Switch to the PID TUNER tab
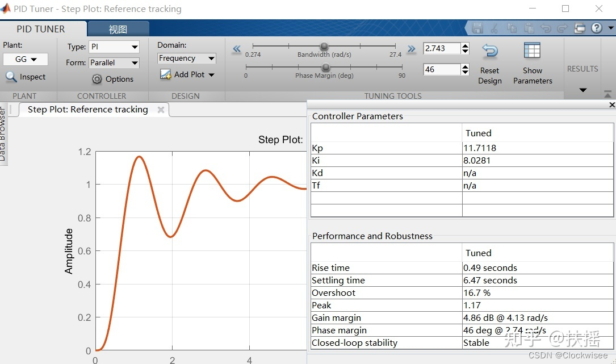 pyautogui.click(x=41, y=29)
